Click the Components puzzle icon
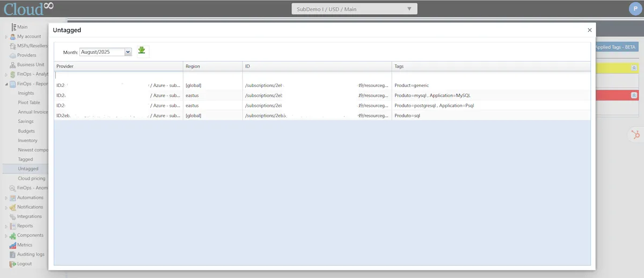This screenshot has width=644, height=278. coord(13,236)
